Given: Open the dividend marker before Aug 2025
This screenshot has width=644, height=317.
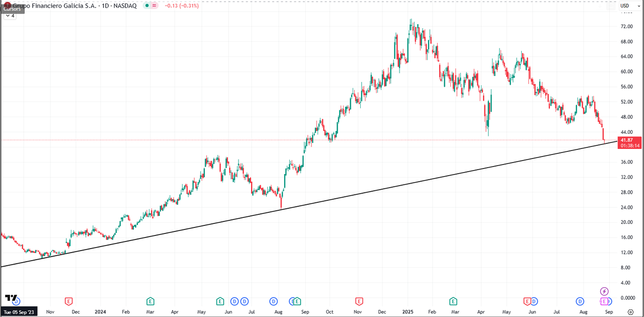Looking at the screenshot, I should coord(580,301).
